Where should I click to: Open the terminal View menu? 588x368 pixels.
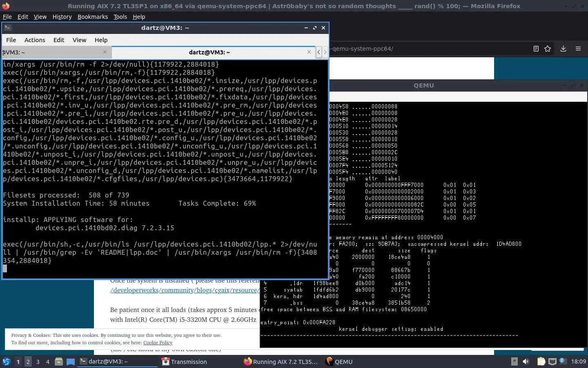tap(79, 40)
